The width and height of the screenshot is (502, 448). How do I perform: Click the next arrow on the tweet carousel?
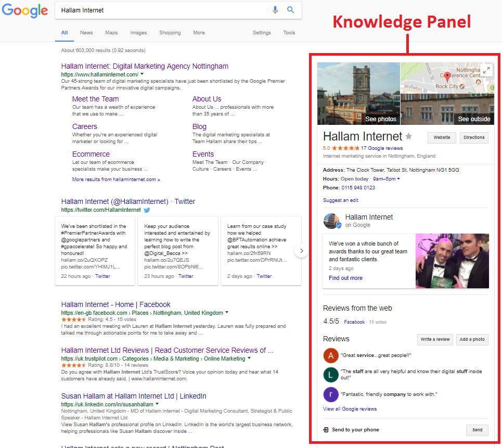[301, 250]
